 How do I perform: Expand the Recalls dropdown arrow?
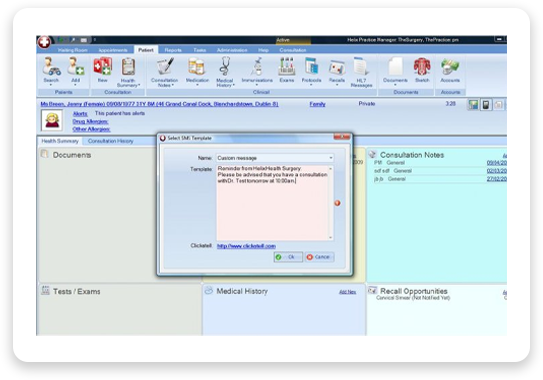pos(337,85)
